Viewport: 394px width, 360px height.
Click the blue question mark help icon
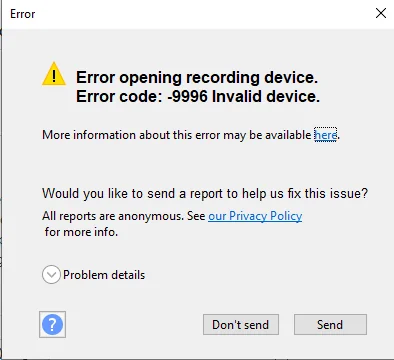tap(52, 324)
